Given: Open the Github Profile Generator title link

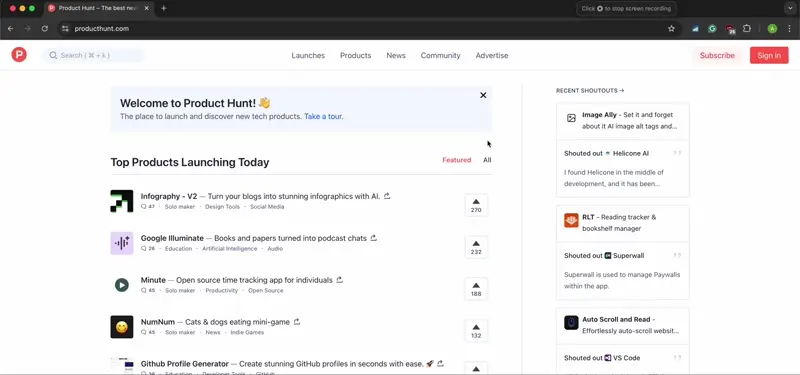Looking at the screenshot, I should coord(185,364).
